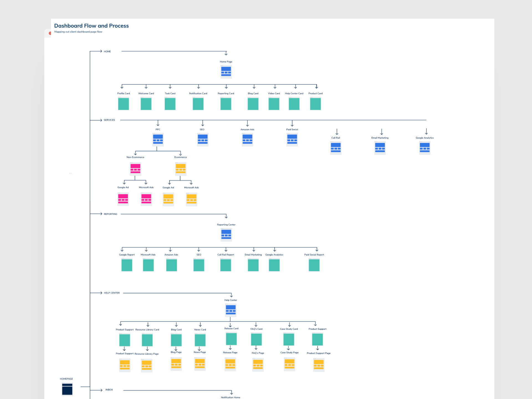The width and height of the screenshot is (532, 399).
Task: Select the Case Study Card teal thumbnail
Action: 289,339
